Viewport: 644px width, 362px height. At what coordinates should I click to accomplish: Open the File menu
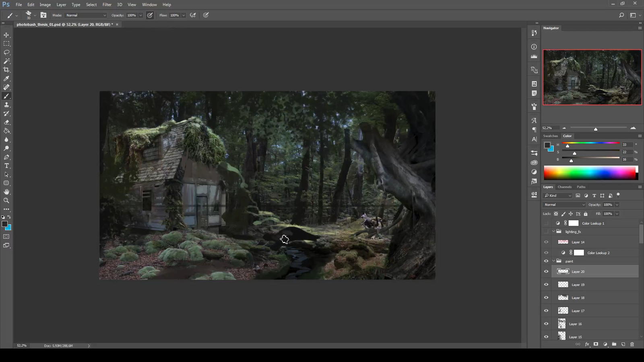click(19, 4)
